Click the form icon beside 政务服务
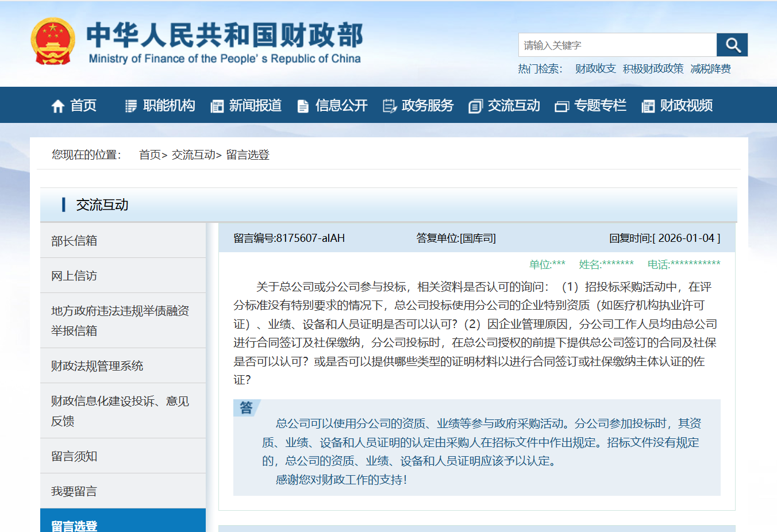777x532 pixels. [390, 106]
